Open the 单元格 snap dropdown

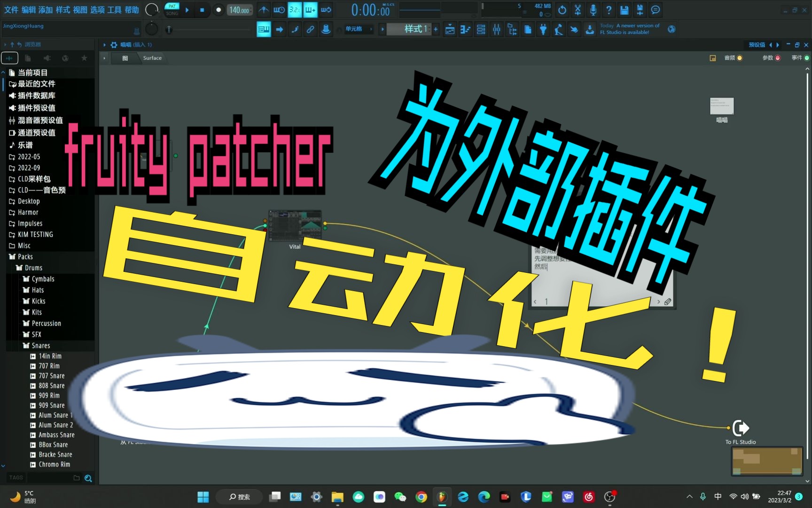pos(358,29)
